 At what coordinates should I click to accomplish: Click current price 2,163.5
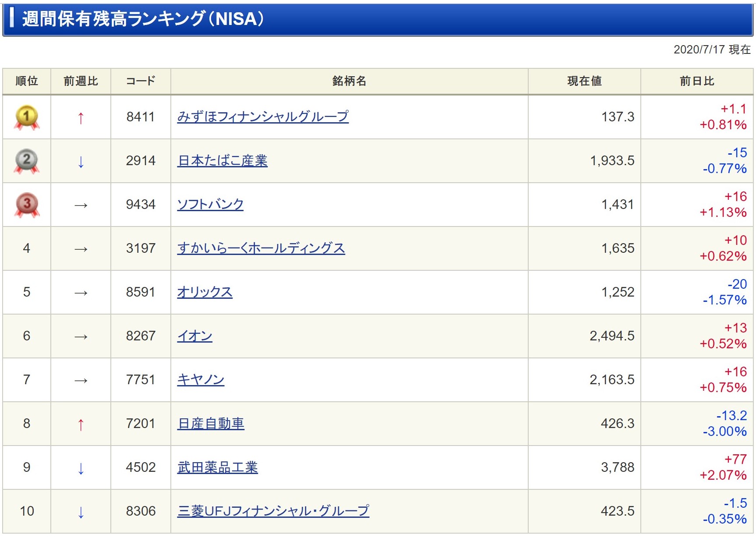[612, 380]
